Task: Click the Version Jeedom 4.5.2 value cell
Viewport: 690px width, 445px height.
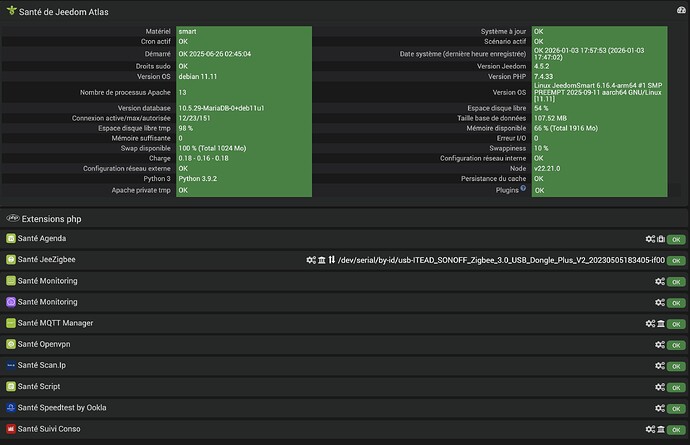Action: click(609, 66)
